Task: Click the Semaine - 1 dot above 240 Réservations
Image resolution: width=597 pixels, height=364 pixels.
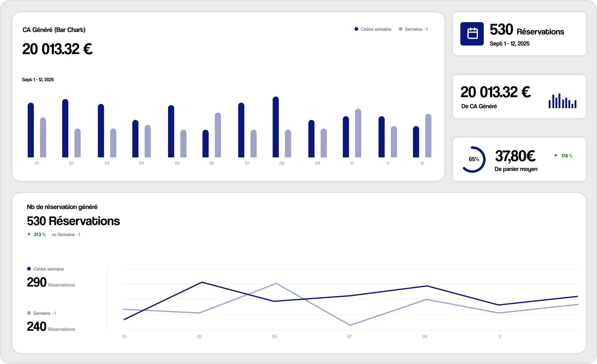Action: [29, 313]
